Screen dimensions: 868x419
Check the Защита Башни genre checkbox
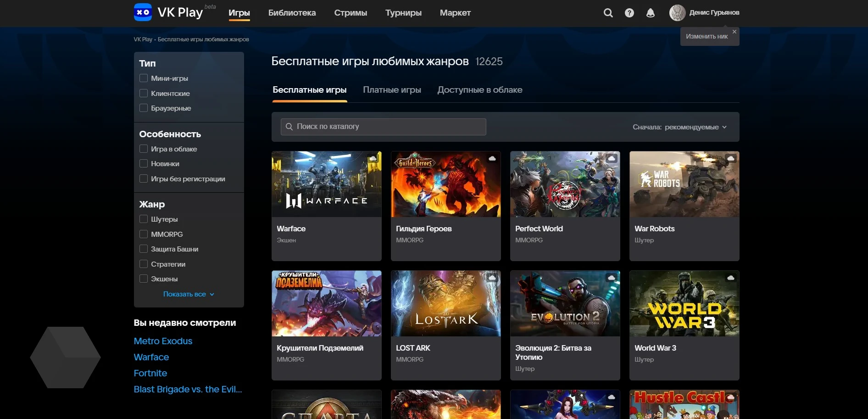click(x=144, y=249)
